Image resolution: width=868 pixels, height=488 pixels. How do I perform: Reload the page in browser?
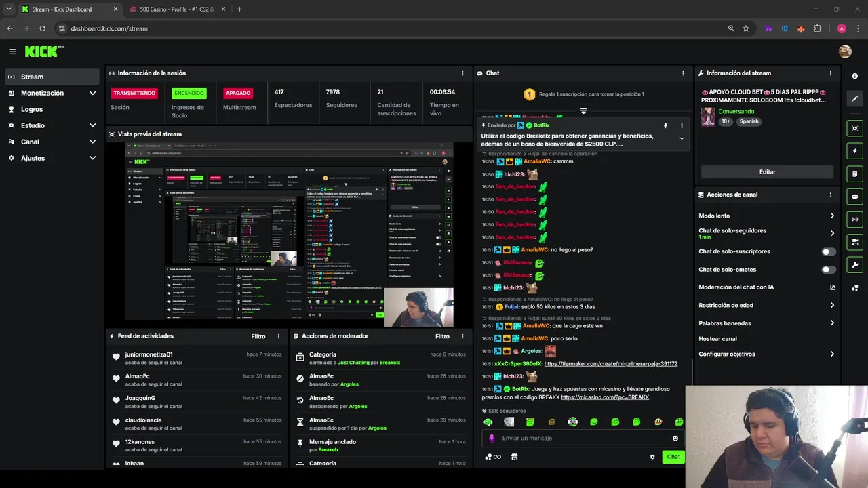tap(42, 28)
